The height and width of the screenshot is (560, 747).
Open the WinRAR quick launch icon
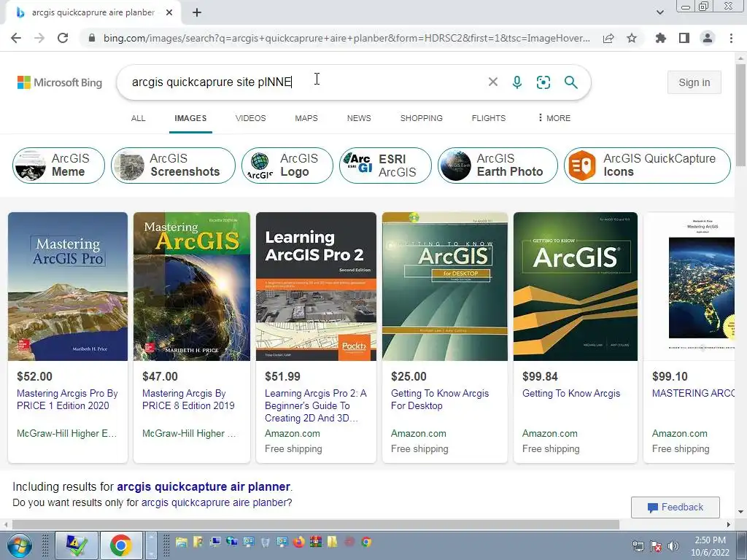pos(315,542)
